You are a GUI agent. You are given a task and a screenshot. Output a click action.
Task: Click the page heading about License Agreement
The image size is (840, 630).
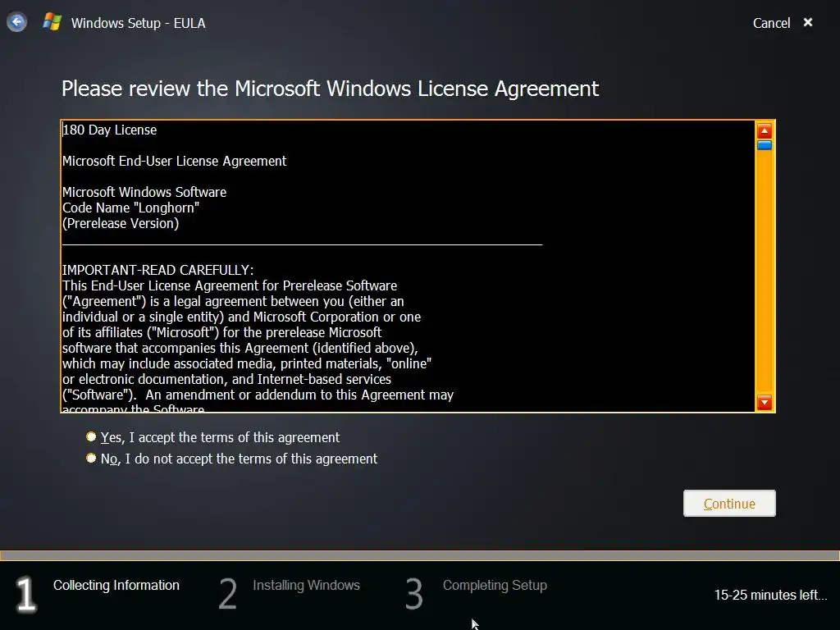330,89
